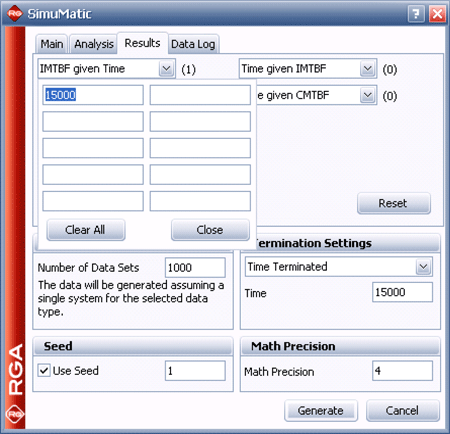Image resolution: width=450 pixels, height=434 pixels.
Task: Click the field containing 15000 in popup
Action: [x=93, y=95]
